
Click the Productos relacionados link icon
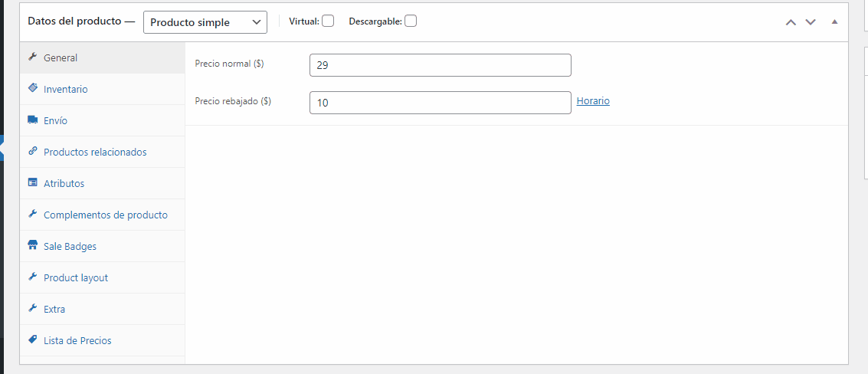click(32, 152)
